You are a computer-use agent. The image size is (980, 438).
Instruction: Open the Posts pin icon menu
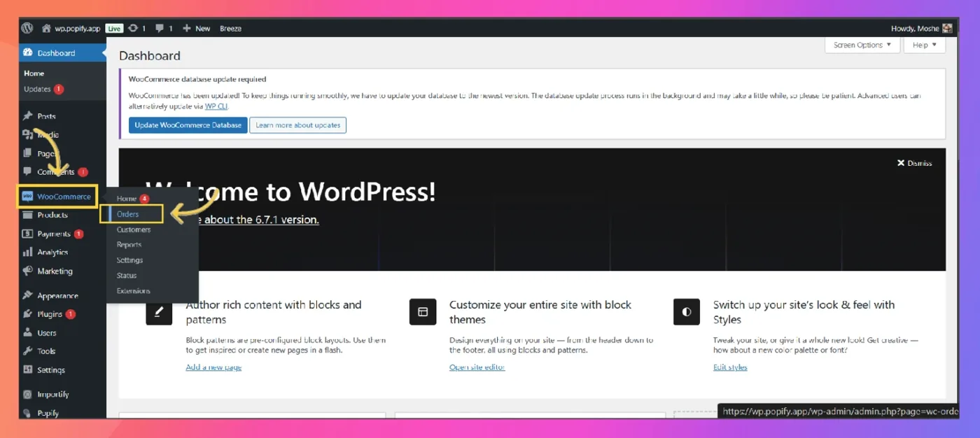28,116
